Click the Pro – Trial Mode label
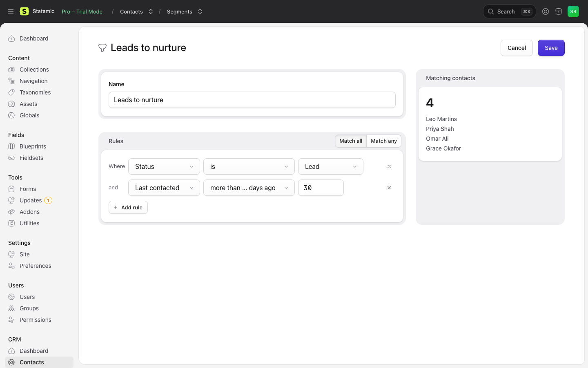The image size is (588, 368). [82, 11]
